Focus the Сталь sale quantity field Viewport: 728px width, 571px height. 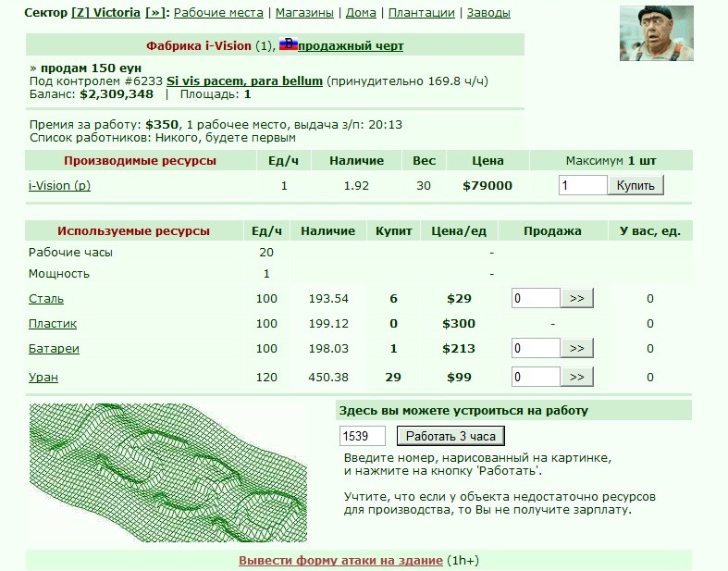click(x=536, y=298)
